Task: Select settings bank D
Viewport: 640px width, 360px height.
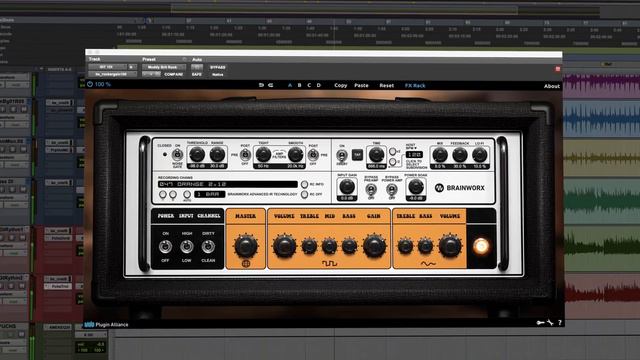Action: [319, 85]
